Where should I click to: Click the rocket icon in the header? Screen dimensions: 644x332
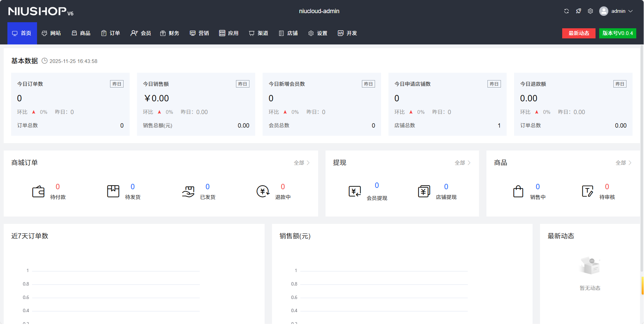(x=578, y=11)
